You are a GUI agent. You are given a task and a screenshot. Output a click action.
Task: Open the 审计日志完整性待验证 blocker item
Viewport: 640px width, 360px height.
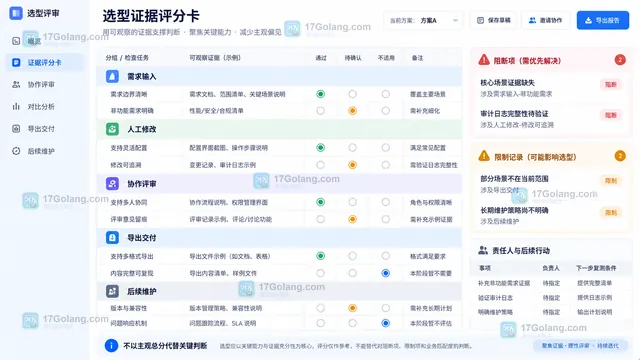pyautogui.click(x=550, y=119)
